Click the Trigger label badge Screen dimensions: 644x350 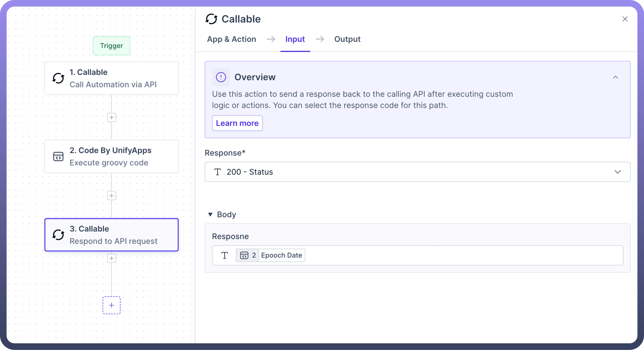click(x=112, y=46)
